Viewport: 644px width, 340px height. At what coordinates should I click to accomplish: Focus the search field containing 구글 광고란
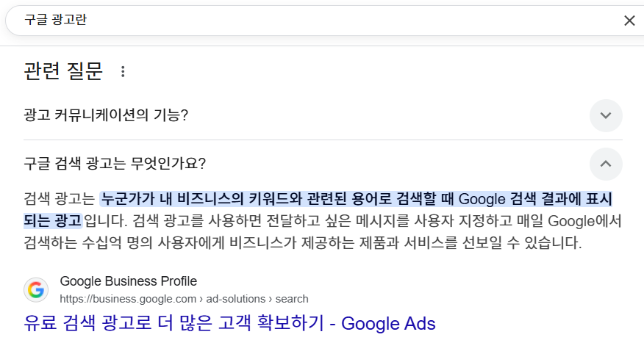294,21
